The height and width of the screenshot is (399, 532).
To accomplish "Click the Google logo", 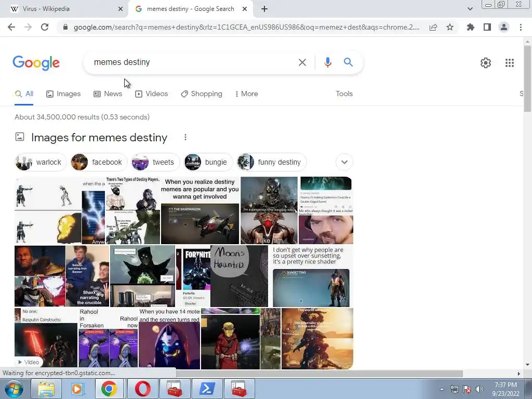I will [x=36, y=63].
